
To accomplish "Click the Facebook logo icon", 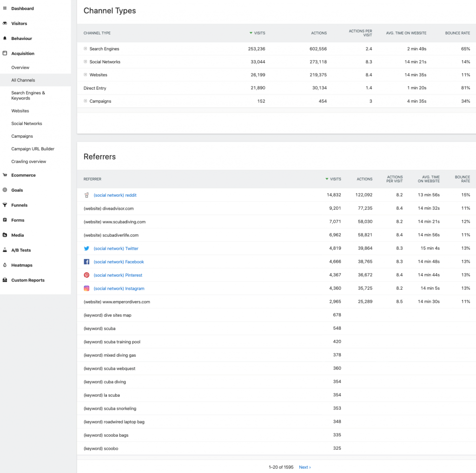I will [86, 261].
